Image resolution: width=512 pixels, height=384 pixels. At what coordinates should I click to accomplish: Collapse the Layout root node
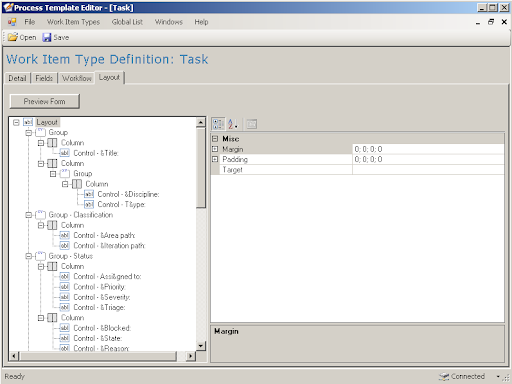(x=16, y=122)
